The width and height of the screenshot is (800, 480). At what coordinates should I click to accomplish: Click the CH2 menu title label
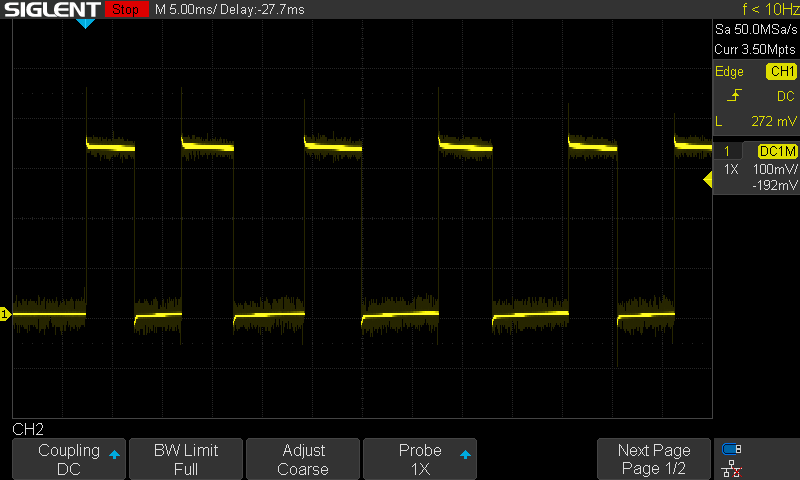tap(28, 429)
